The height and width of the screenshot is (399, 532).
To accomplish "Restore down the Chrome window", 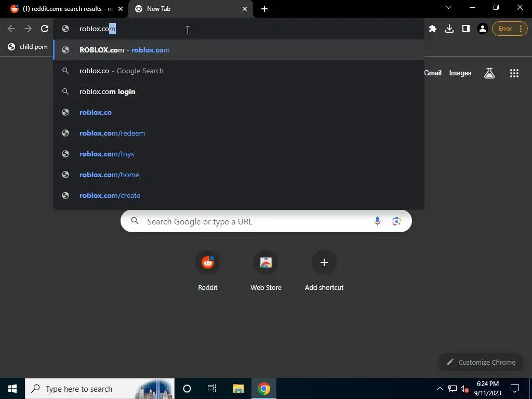I will coord(496,7).
